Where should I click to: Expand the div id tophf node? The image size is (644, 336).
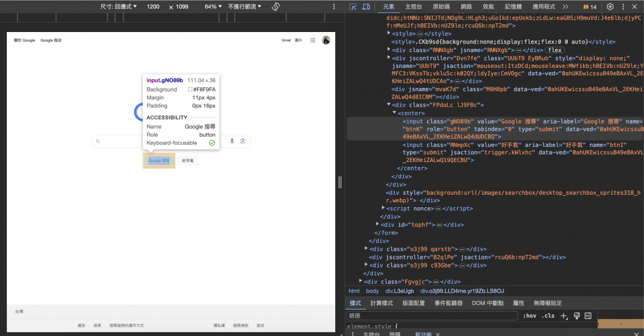[x=377, y=224]
